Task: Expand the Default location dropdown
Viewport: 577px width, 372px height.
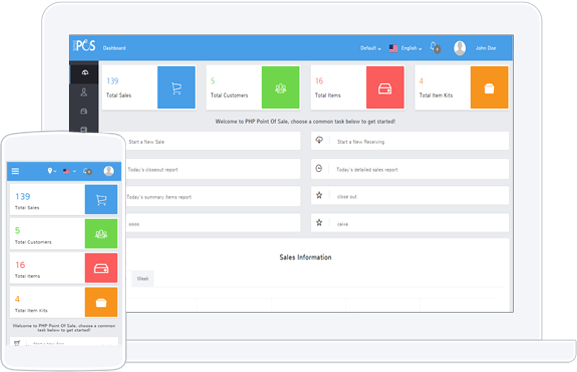Action: click(370, 48)
